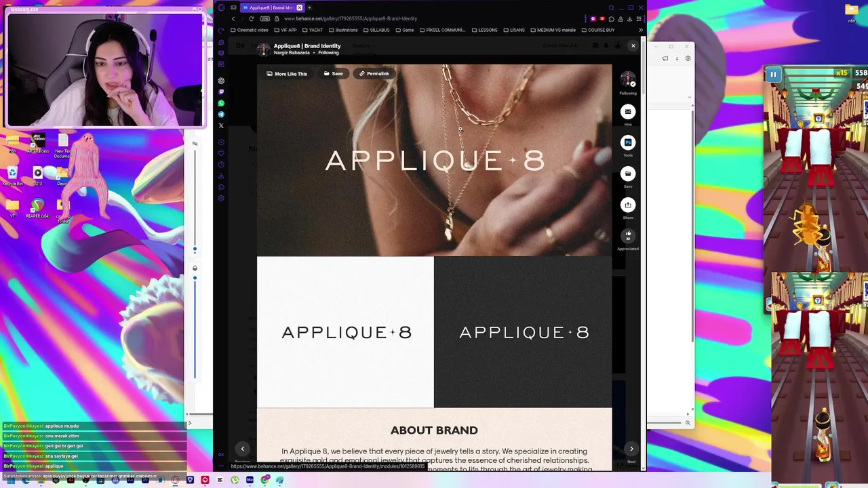
Task: Open Telegram in Opera sidebar
Action: tap(221, 115)
